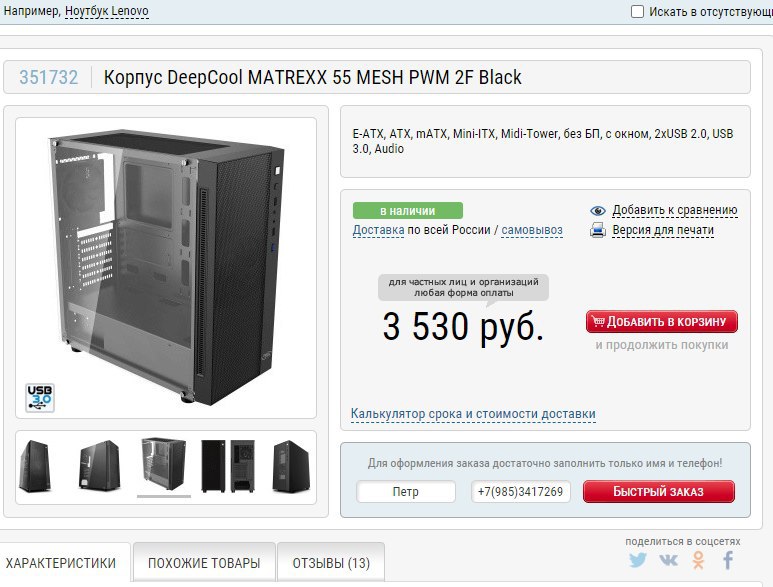Click the name field containing Петр
This screenshot has width=773, height=587.
(x=406, y=491)
